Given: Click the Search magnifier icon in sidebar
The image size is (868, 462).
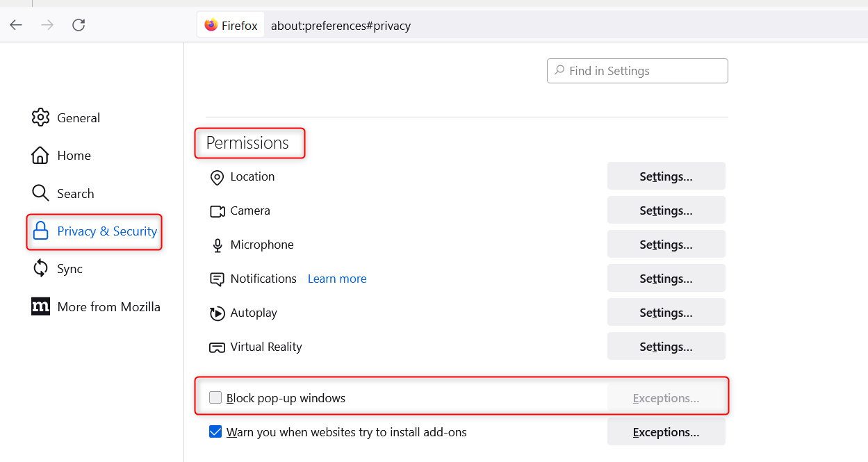Looking at the screenshot, I should tap(40, 193).
